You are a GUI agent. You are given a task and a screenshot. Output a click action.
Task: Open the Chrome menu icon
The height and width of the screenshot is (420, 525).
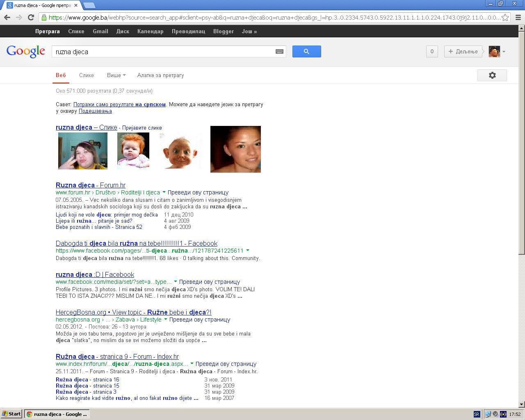coord(518,17)
